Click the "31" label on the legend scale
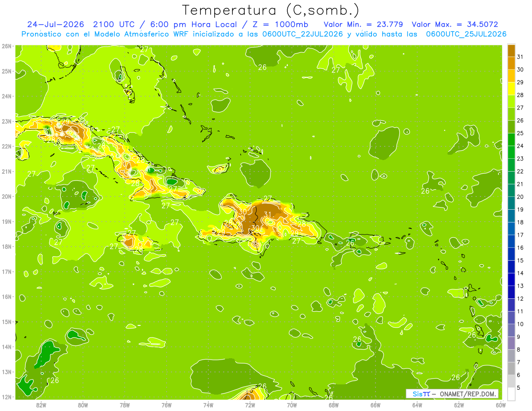Image resolution: width=532 pixels, height=411 pixels. point(520,57)
